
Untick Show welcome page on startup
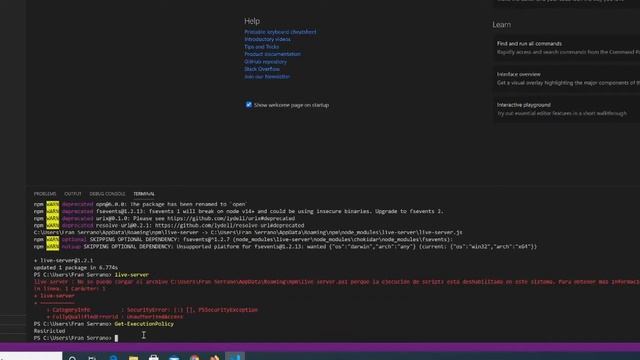(249, 105)
